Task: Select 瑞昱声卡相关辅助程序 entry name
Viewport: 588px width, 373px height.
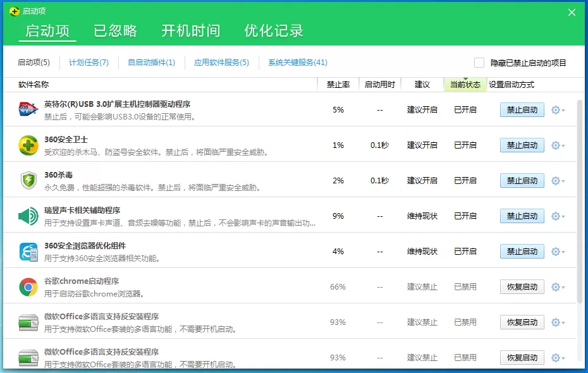Action: (82, 210)
